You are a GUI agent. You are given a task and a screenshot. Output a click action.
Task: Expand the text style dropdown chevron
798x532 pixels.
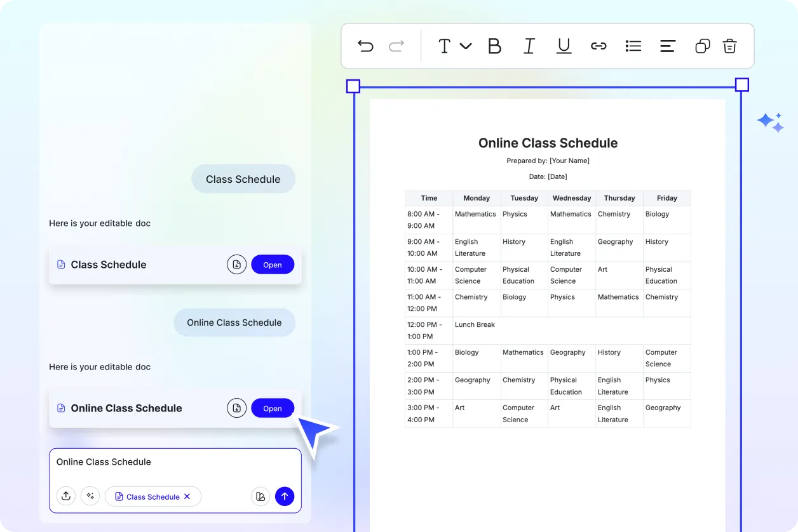click(466, 46)
